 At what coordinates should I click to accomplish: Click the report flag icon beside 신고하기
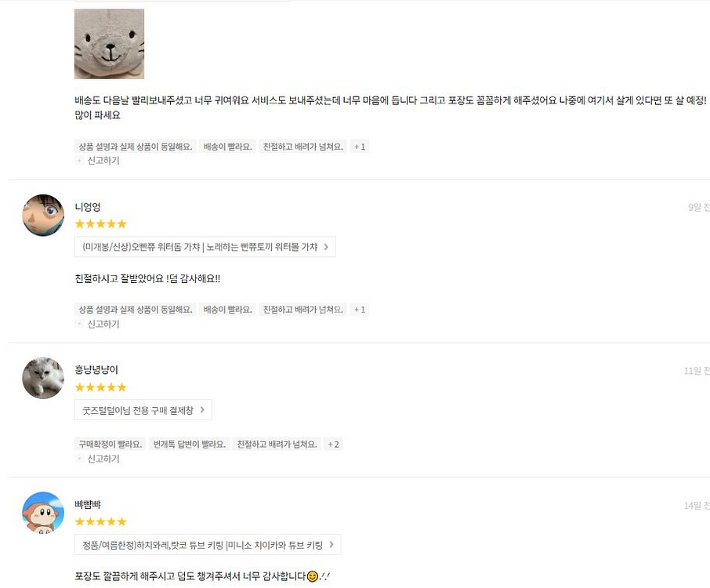click(78, 161)
